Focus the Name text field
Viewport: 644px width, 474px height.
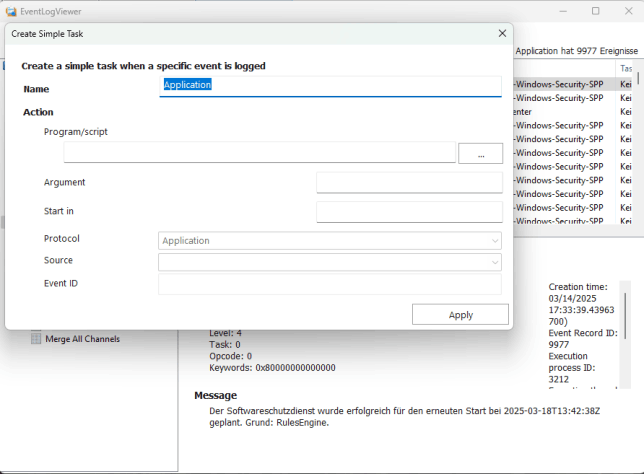330,86
